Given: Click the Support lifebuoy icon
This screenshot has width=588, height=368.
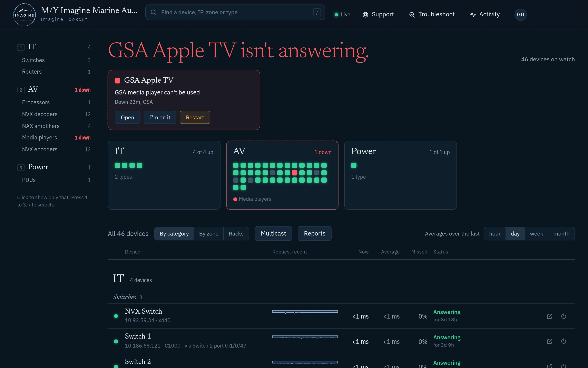Looking at the screenshot, I should pos(365,15).
